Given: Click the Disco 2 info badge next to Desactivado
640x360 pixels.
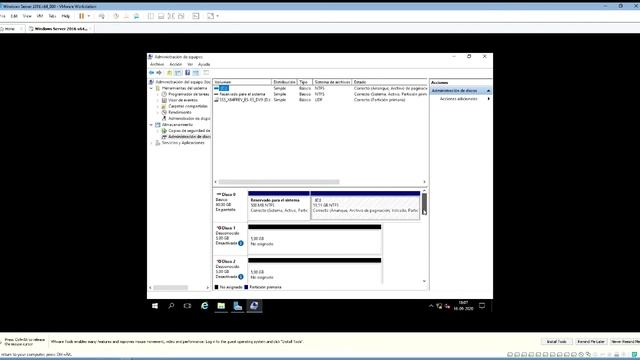Looking at the screenshot, I should click(241, 277).
